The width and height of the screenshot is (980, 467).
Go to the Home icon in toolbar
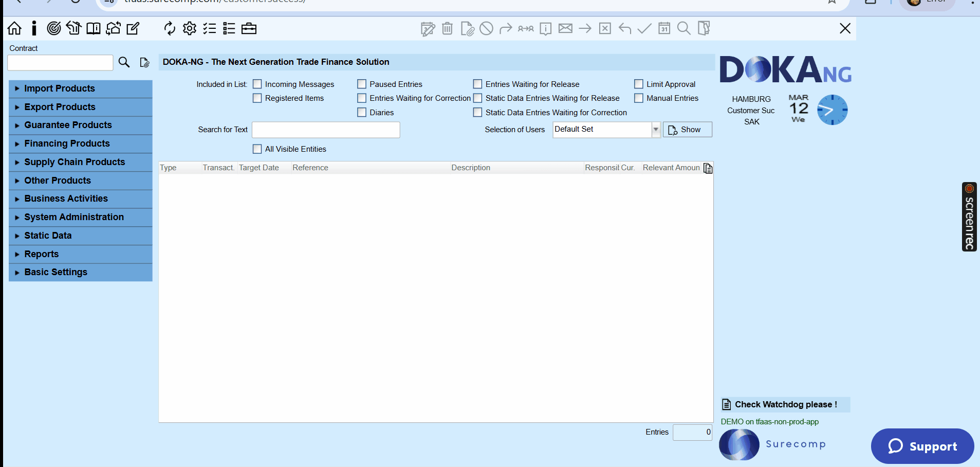coord(14,28)
